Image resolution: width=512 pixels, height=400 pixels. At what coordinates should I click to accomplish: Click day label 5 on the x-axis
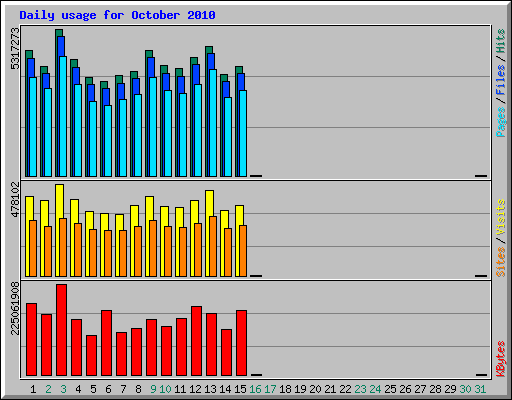coord(93,389)
